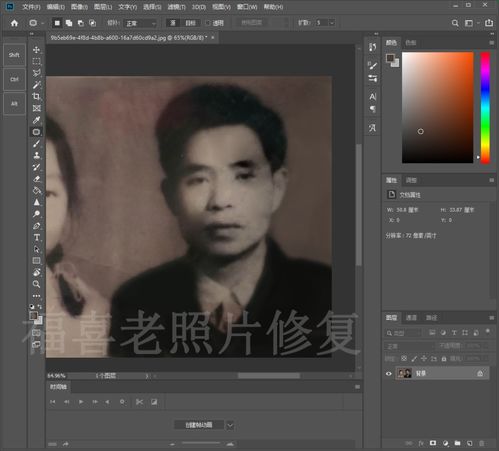The width and height of the screenshot is (499, 451).
Task: Click the Share icon top right
Action: (489, 23)
